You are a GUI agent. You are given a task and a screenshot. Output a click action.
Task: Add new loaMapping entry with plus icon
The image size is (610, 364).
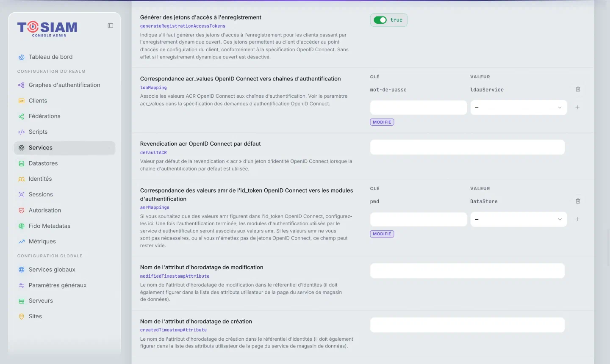tap(577, 108)
